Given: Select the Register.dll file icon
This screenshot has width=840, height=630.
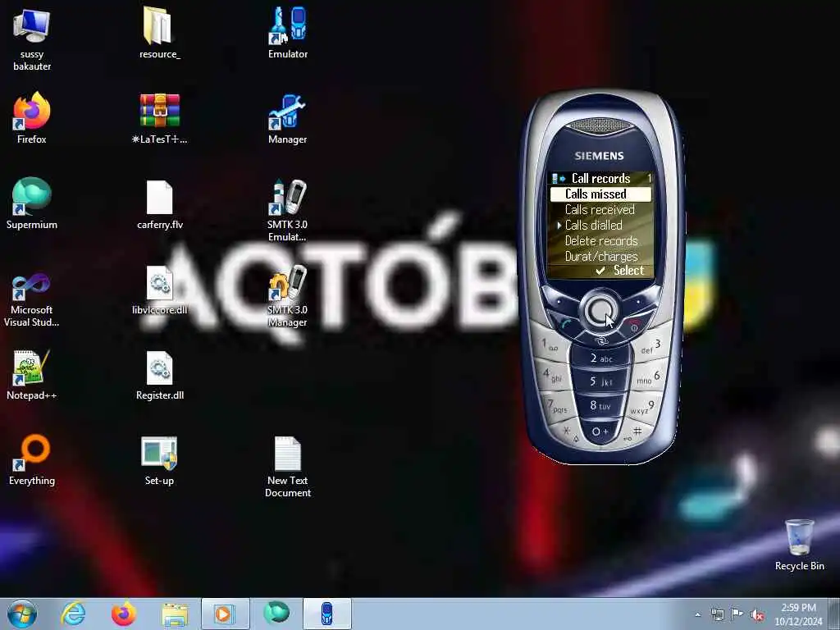Looking at the screenshot, I should tap(159, 374).
